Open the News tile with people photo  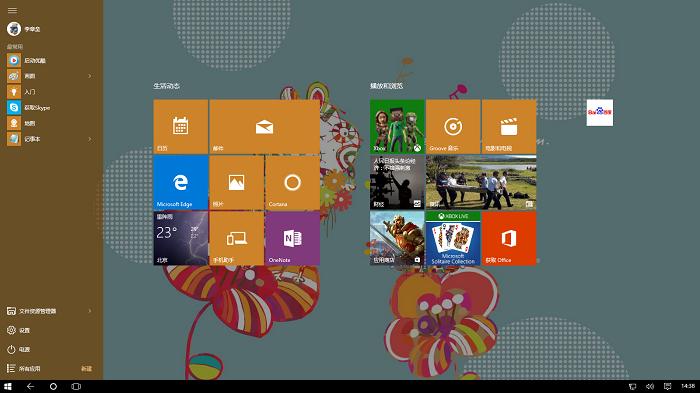(481, 182)
